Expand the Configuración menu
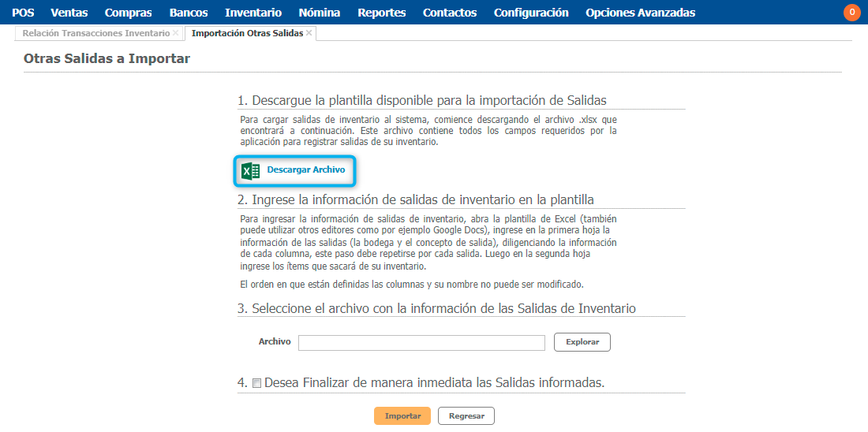Screen dimensions: 868x432 (x=531, y=13)
